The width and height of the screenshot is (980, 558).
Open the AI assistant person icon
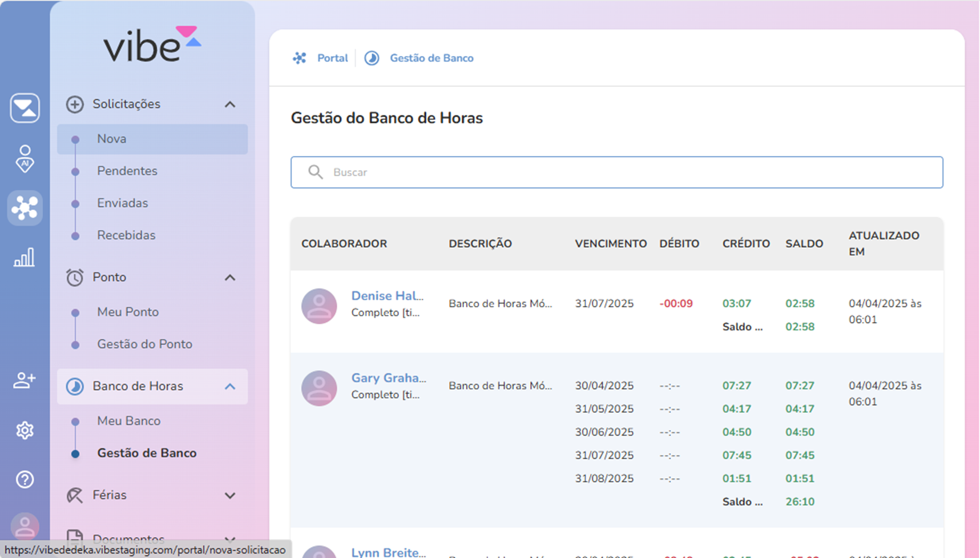pos(25,158)
